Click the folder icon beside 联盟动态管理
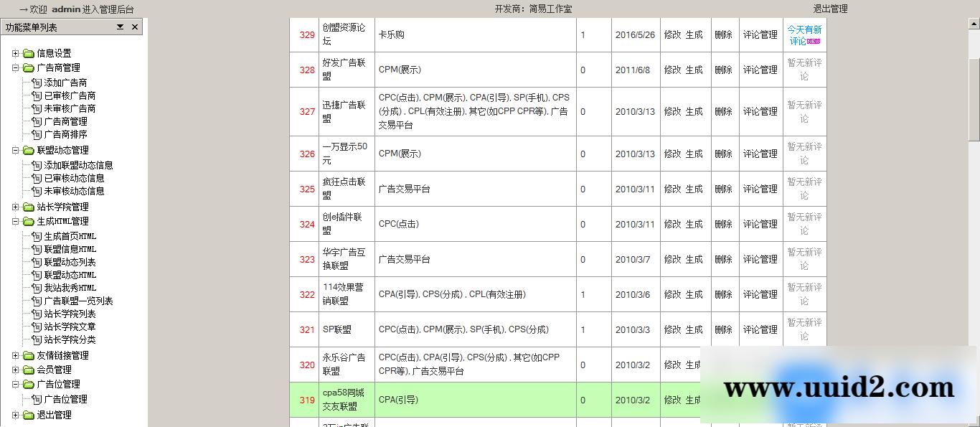 27,150
